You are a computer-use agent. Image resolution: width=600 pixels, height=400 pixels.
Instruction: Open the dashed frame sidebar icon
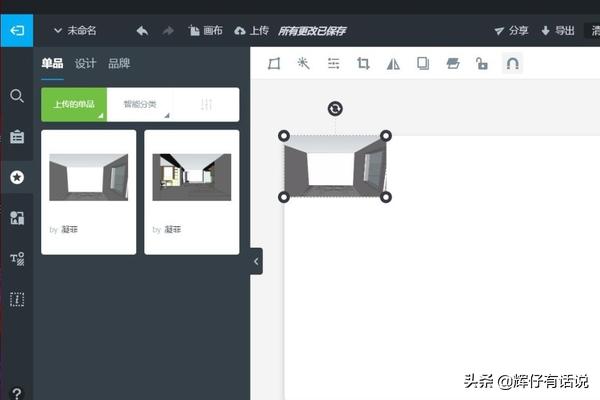pos(17,299)
